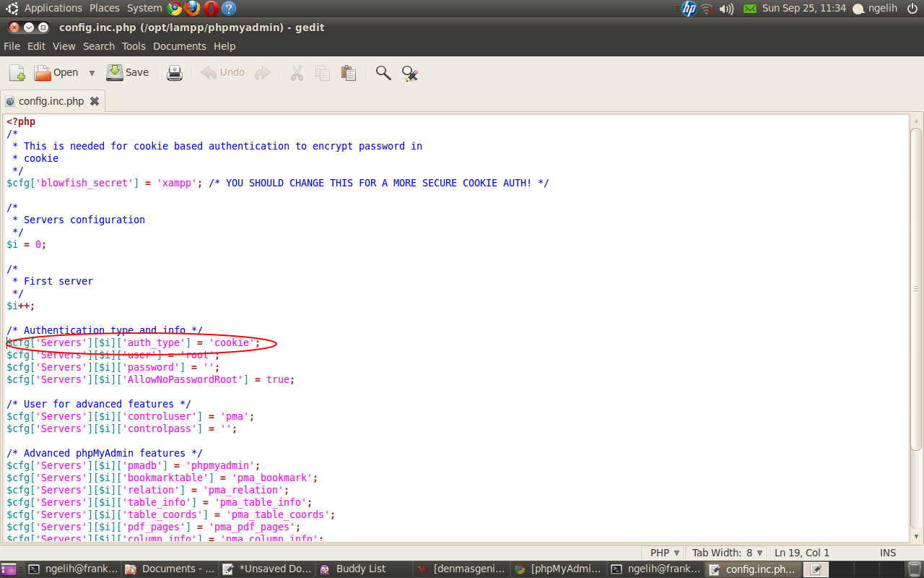Click the Open button
This screenshot has width=924, height=578.
56,72
